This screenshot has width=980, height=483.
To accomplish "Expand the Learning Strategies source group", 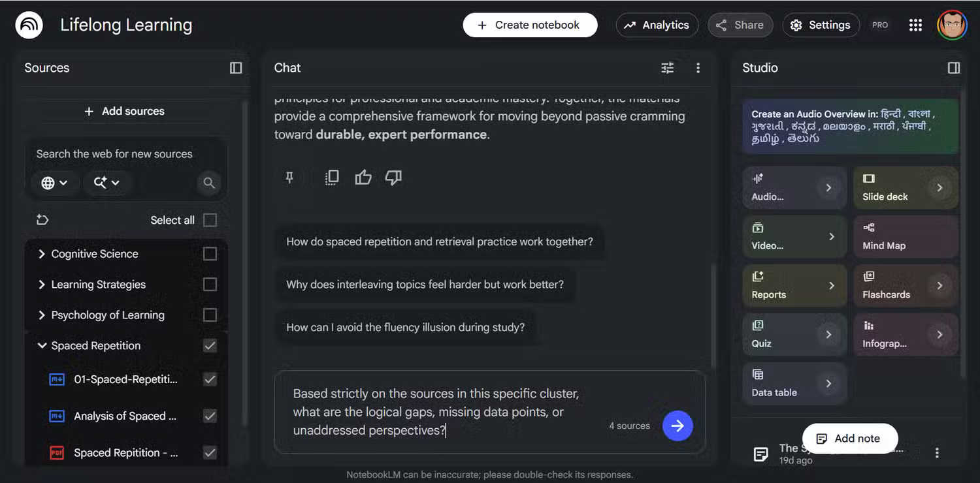I will [42, 285].
